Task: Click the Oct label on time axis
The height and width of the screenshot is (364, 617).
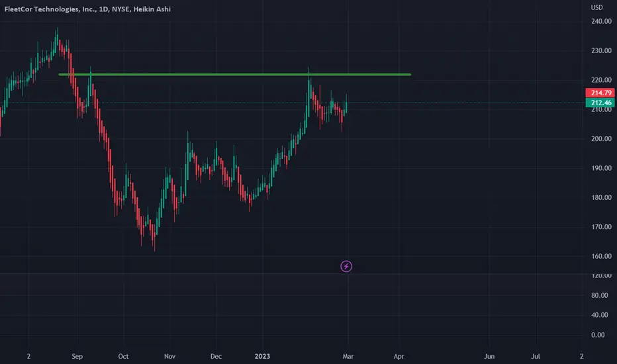Action: click(x=123, y=356)
